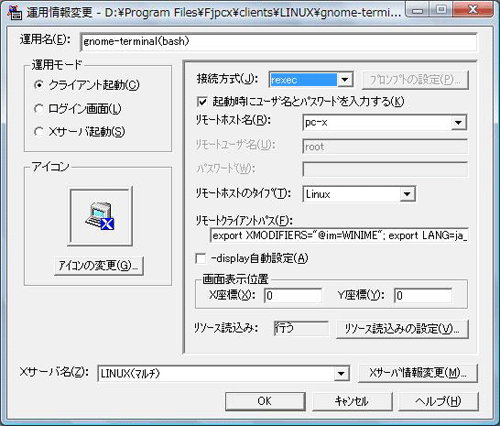Click the computer X icon preview button
The width and height of the screenshot is (500, 426).
click(x=101, y=217)
